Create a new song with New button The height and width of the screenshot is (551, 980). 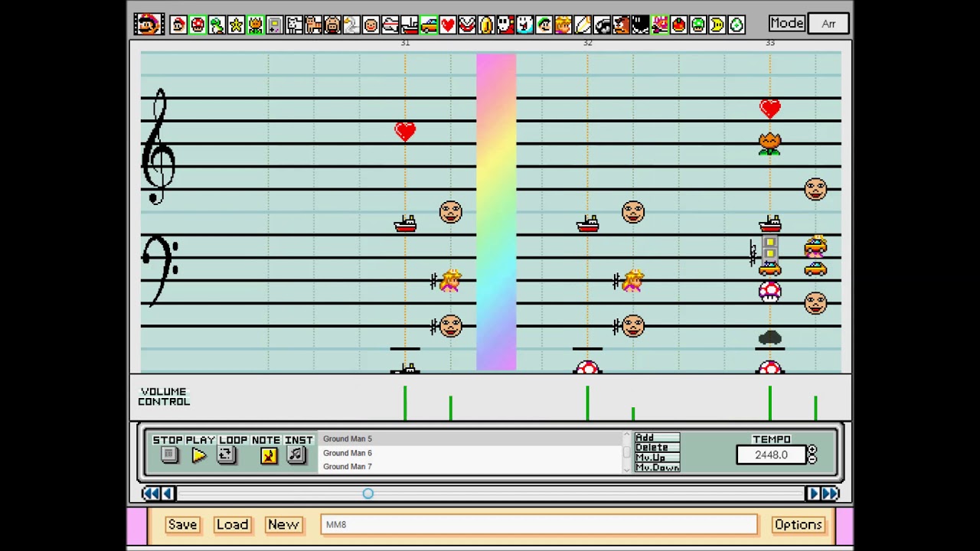point(283,524)
